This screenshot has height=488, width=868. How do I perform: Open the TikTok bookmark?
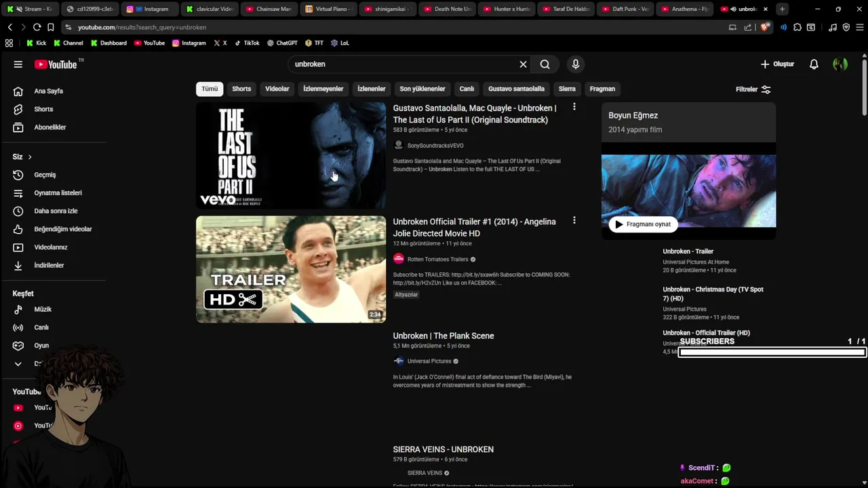click(x=247, y=43)
